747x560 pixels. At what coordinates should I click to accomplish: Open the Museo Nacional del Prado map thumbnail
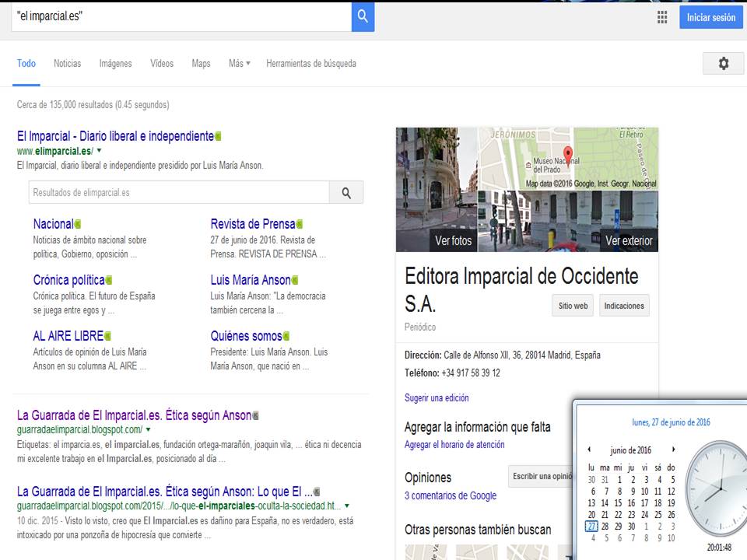(x=568, y=159)
